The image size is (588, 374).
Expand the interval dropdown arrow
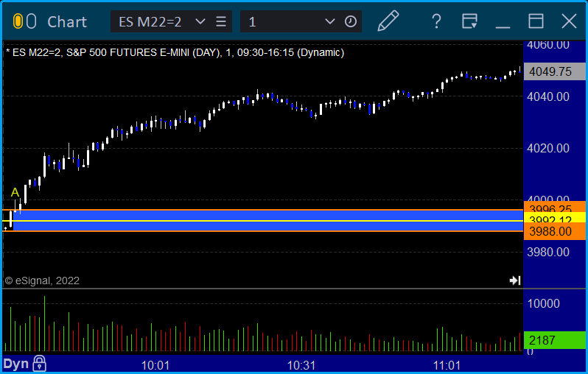[x=329, y=21]
